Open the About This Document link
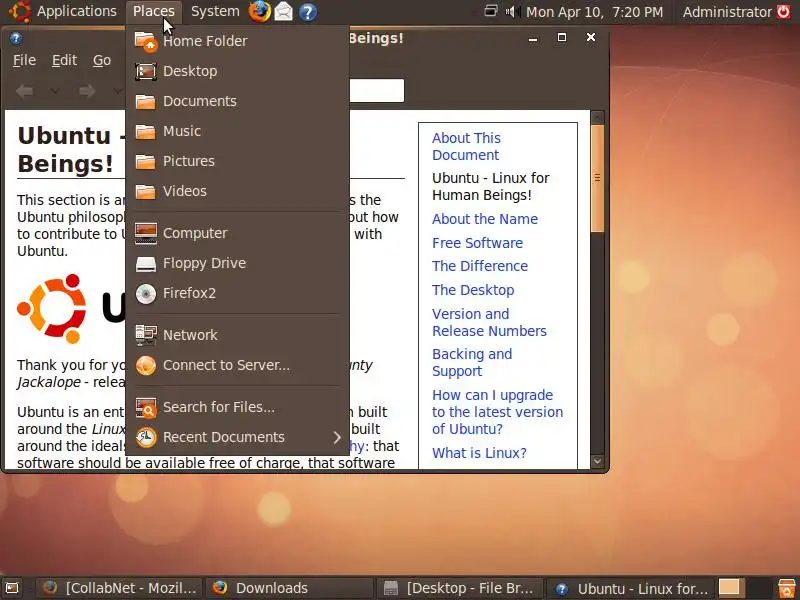This screenshot has height=600, width=800. pyautogui.click(x=466, y=146)
